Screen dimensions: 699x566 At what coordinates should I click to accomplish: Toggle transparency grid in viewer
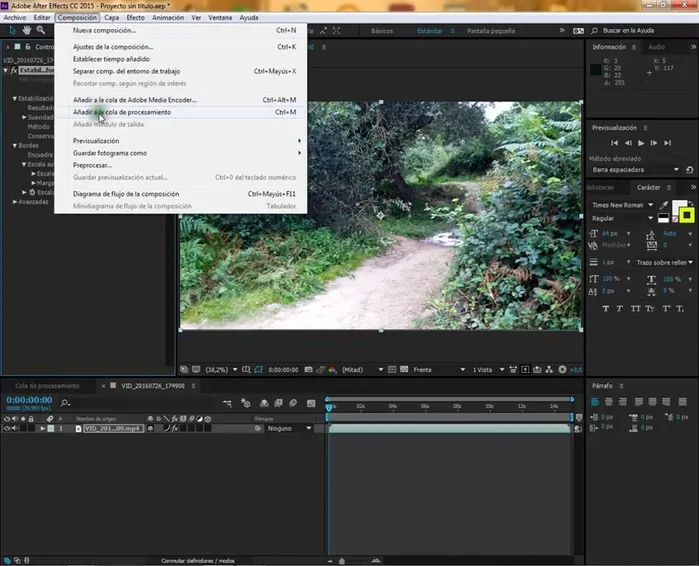(x=404, y=369)
